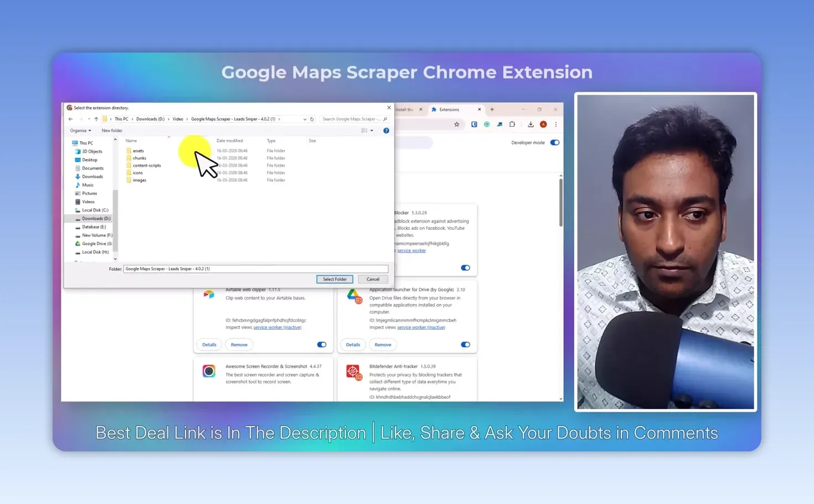Screen dimensions: 814x504
Task: Select the content-scripts folder
Action: [146, 165]
